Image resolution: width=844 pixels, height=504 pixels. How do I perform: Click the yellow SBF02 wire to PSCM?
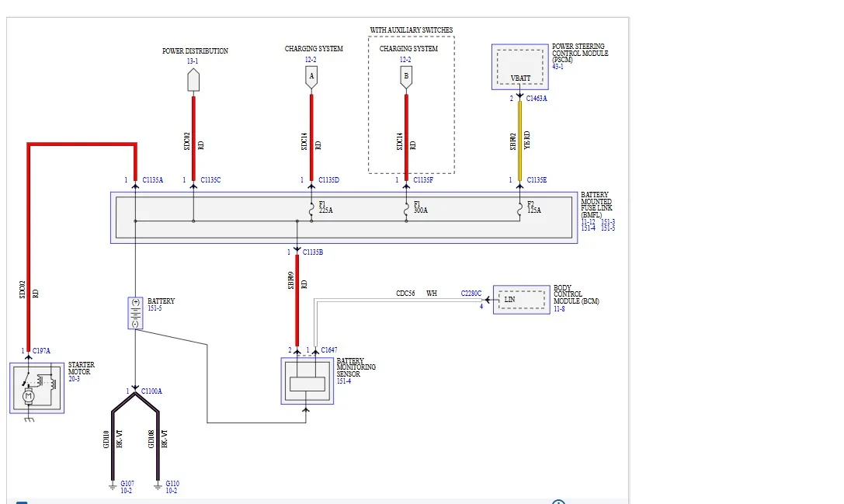(519, 141)
